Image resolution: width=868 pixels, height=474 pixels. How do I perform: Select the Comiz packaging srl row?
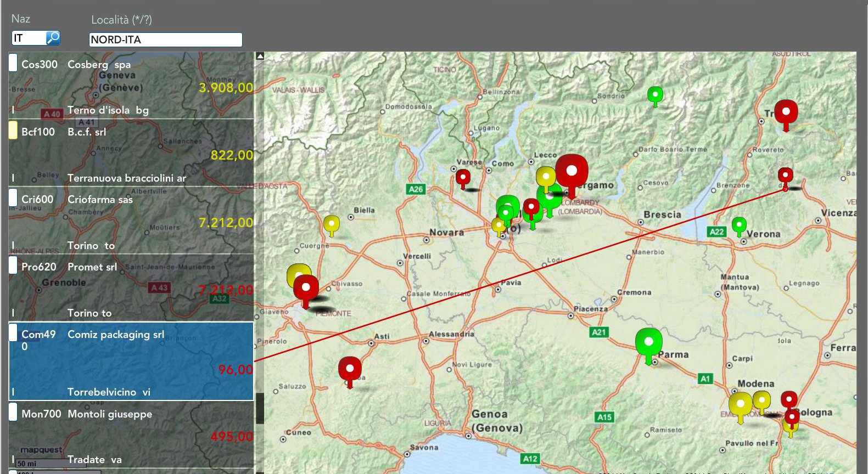(131, 362)
